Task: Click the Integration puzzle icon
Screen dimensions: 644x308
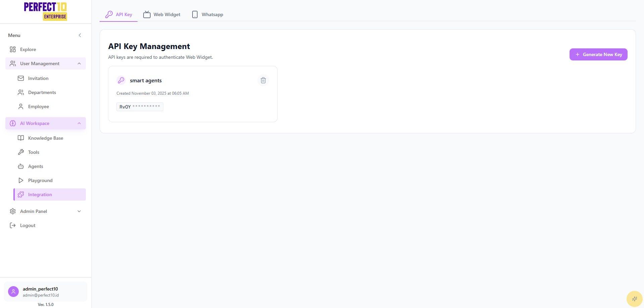Action: (21, 194)
